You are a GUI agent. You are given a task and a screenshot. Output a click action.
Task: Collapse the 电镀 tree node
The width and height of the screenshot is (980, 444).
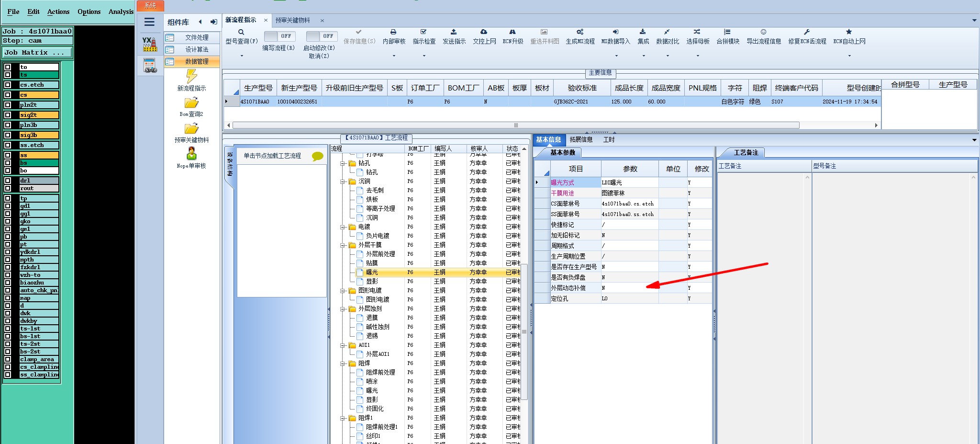(343, 227)
